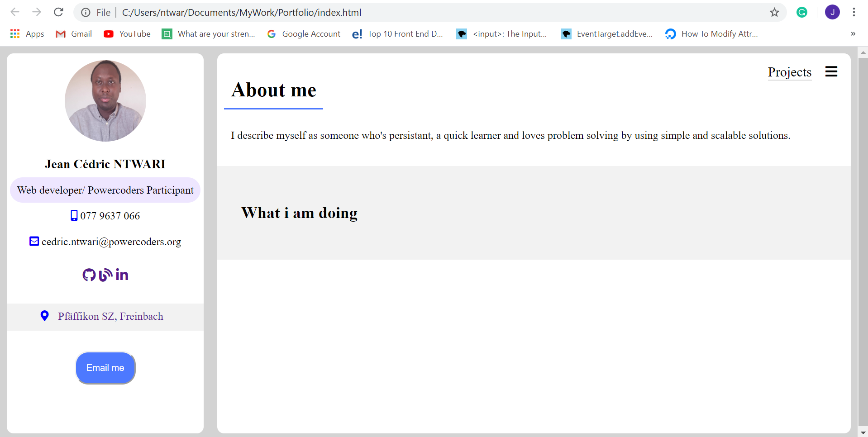Image resolution: width=868 pixels, height=437 pixels.
Task: Open the YouTube bookmark
Action: pos(127,34)
